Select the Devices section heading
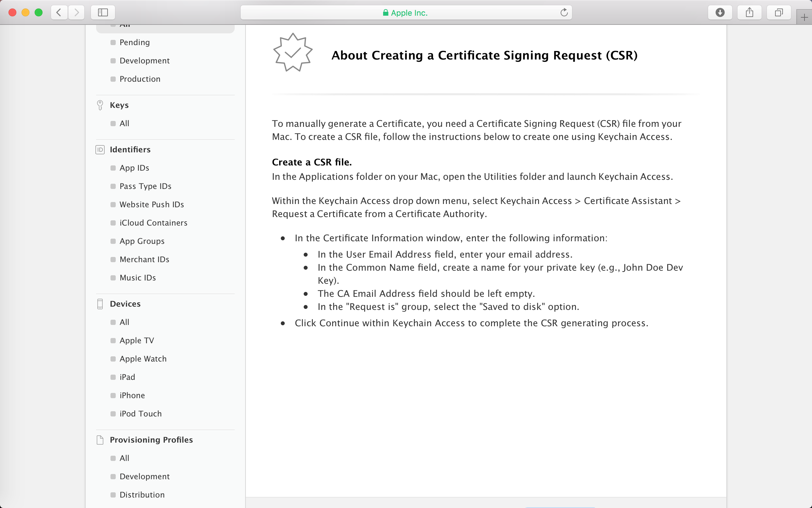The image size is (812, 508). click(125, 304)
